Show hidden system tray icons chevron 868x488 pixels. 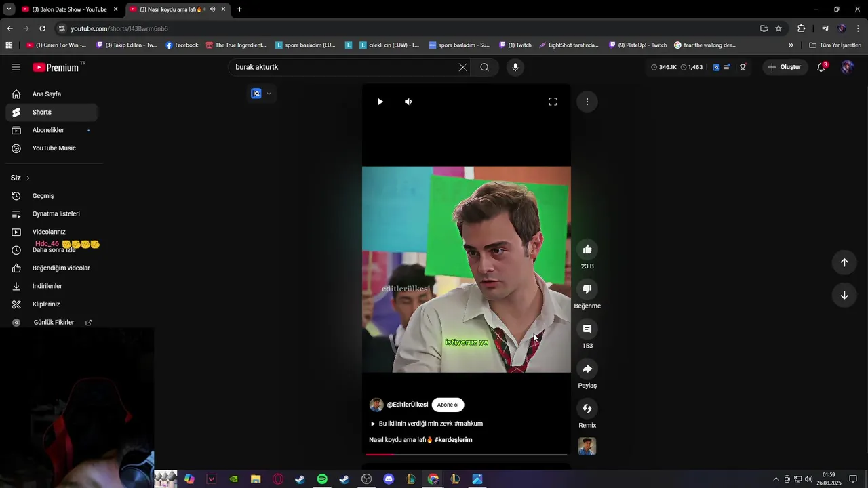pos(776,479)
